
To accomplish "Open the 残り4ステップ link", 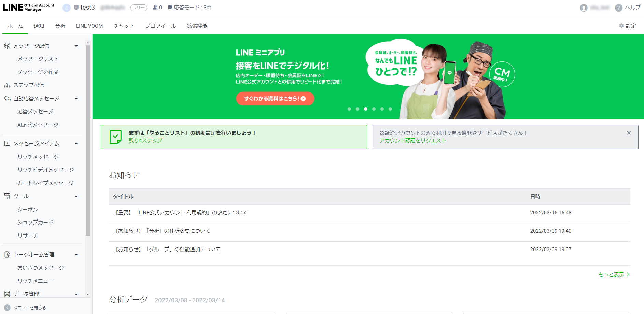I will (x=145, y=141).
